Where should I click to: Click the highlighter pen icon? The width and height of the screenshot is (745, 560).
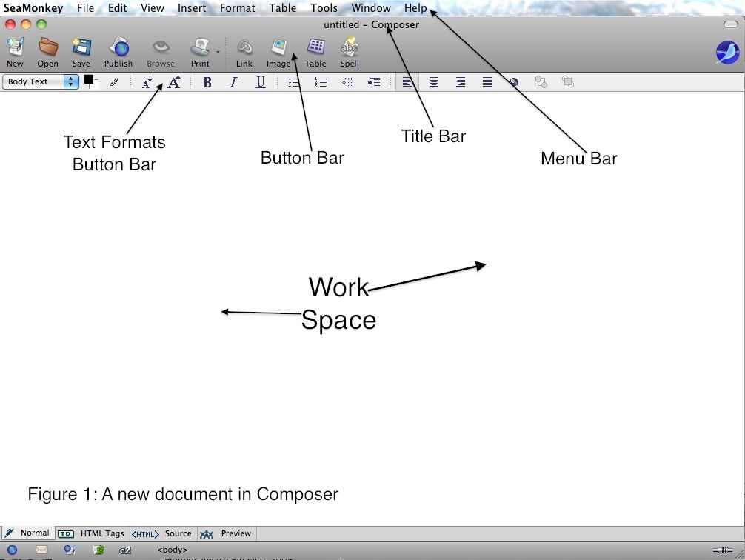(x=114, y=82)
